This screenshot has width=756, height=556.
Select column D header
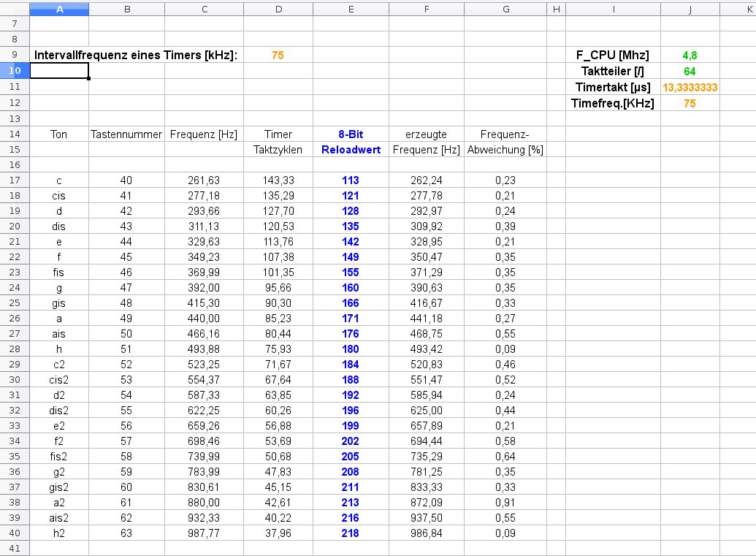[278, 9]
